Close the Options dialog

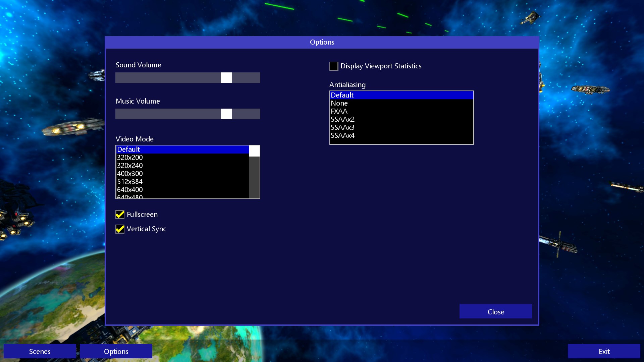[495, 312]
